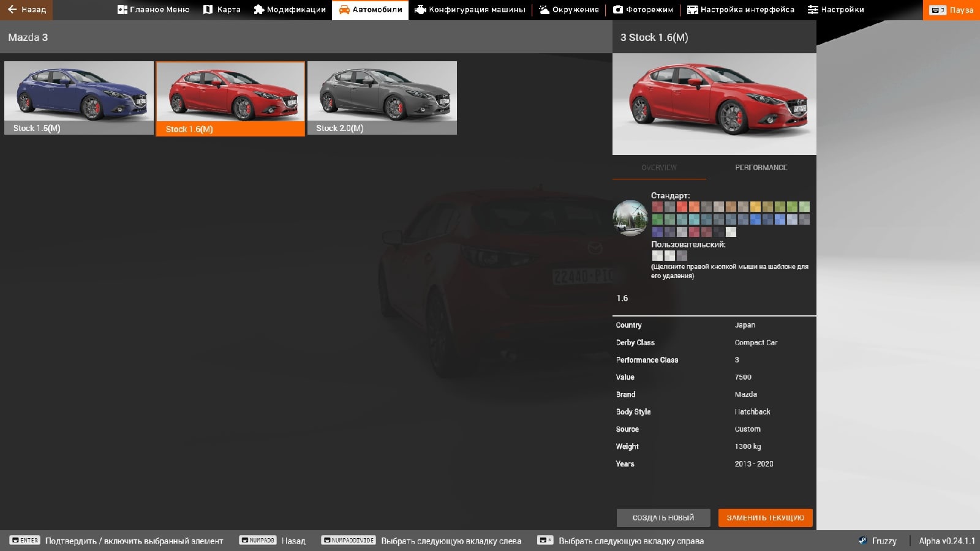Image resolution: width=980 pixels, height=551 pixels.
Task: Click the Body Style value Hatchback
Action: [x=752, y=411]
